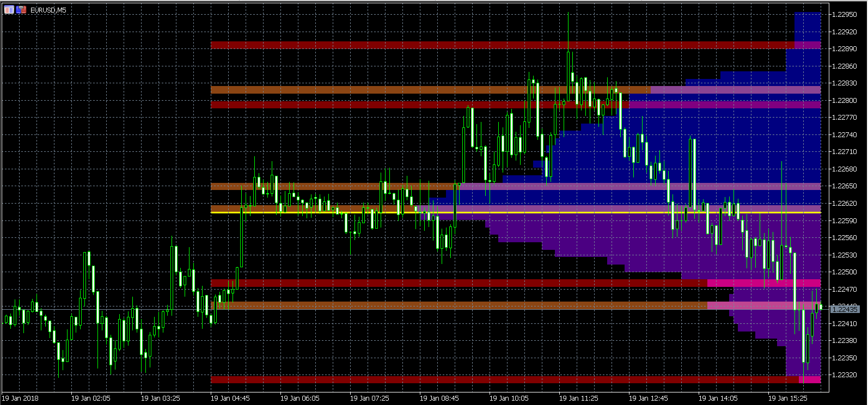The width and height of the screenshot is (868, 405).
Task: Click the 1.22800 price scale value
Action: click(x=845, y=101)
